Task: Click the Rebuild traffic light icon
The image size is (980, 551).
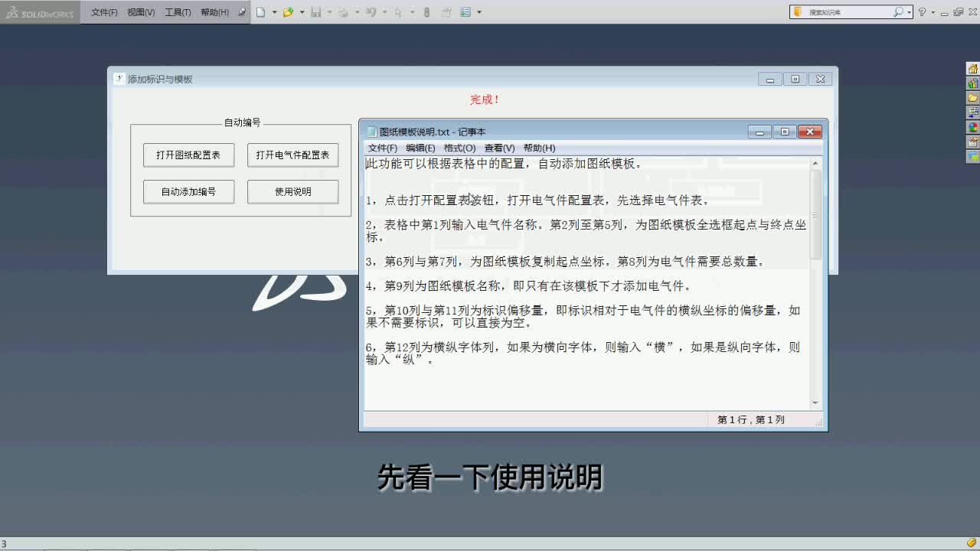Action: coord(427,12)
